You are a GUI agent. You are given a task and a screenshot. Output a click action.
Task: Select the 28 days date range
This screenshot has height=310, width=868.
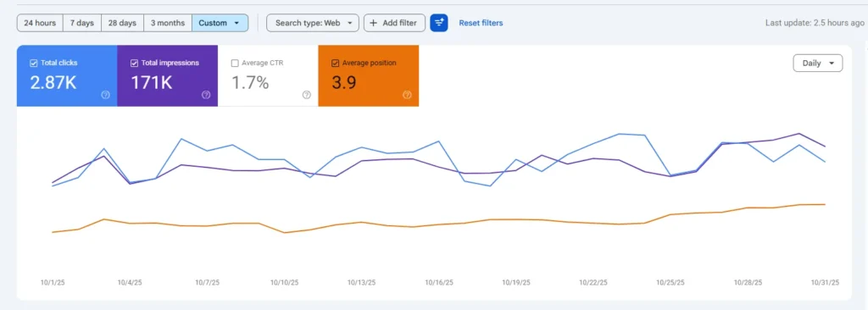122,23
